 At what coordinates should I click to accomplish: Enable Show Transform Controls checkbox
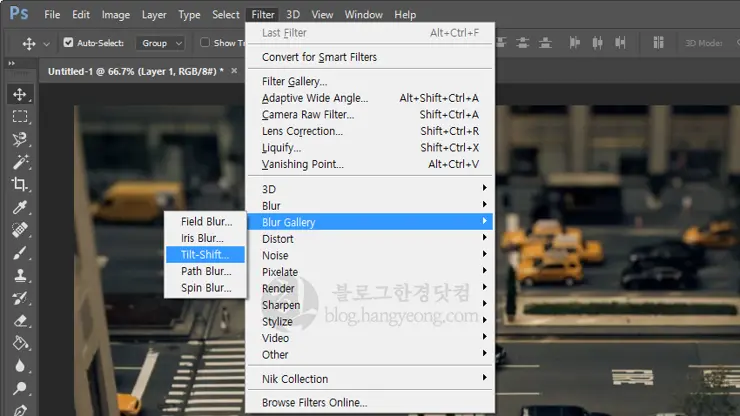pyautogui.click(x=205, y=43)
